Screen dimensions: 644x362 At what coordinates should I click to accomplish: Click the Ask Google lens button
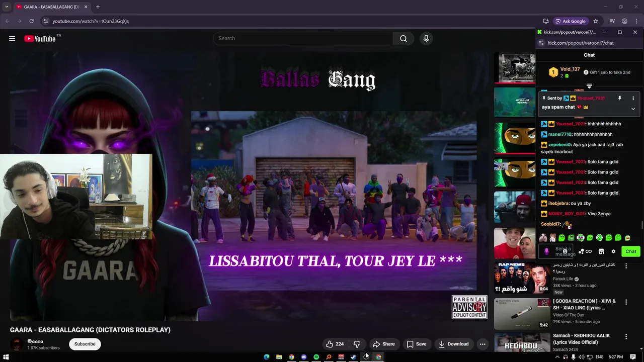pyautogui.click(x=571, y=21)
